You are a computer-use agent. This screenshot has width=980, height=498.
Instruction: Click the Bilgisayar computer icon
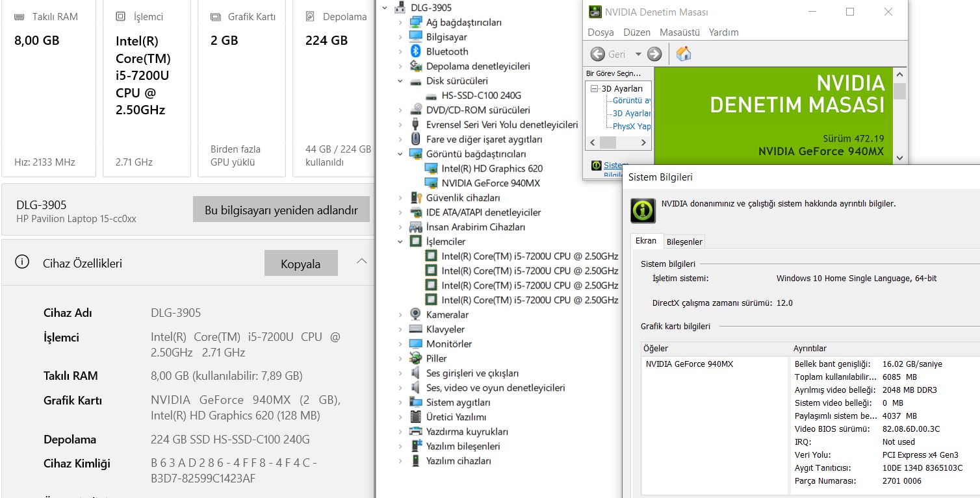tap(416, 37)
